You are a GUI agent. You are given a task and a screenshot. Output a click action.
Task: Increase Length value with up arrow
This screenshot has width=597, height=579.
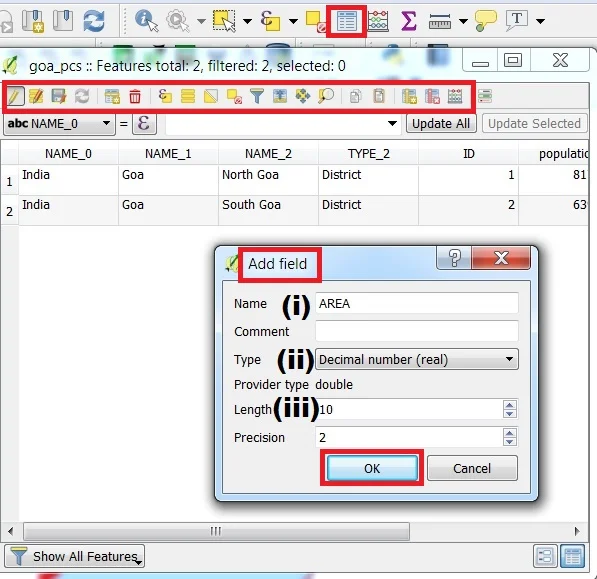coord(509,405)
